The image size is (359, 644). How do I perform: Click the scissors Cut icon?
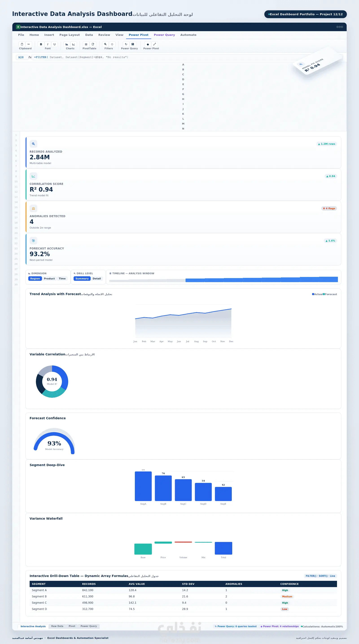pos(28,44)
